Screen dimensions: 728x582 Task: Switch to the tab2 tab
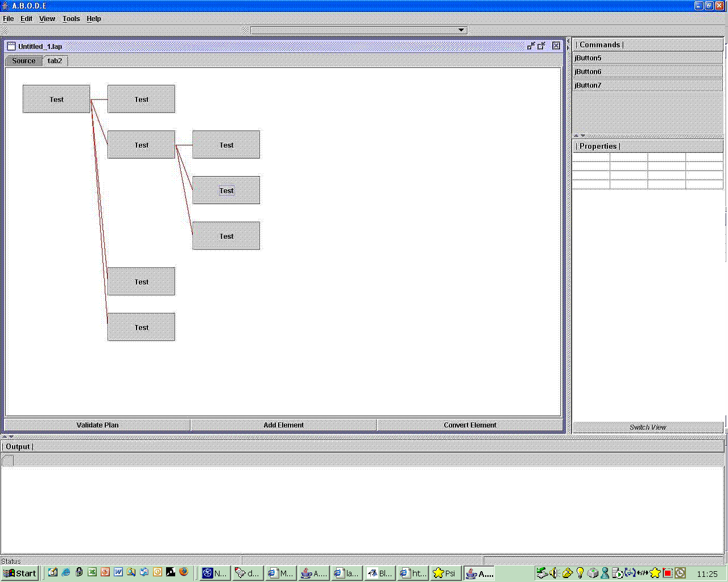(55, 61)
